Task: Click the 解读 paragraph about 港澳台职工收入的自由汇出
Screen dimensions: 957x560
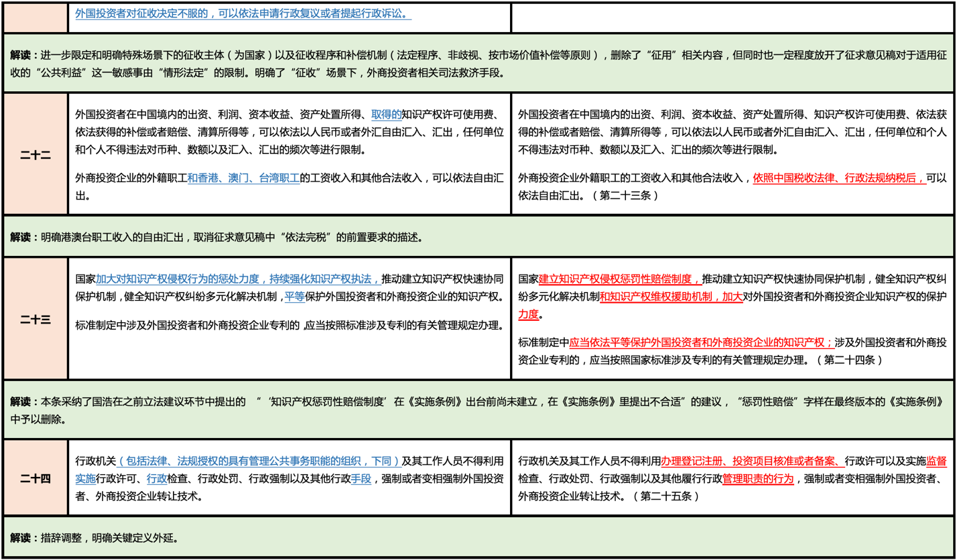Action: click(216, 237)
